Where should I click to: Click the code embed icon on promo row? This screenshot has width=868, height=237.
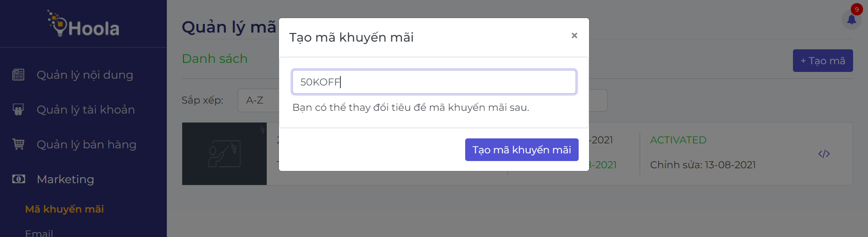(x=824, y=154)
